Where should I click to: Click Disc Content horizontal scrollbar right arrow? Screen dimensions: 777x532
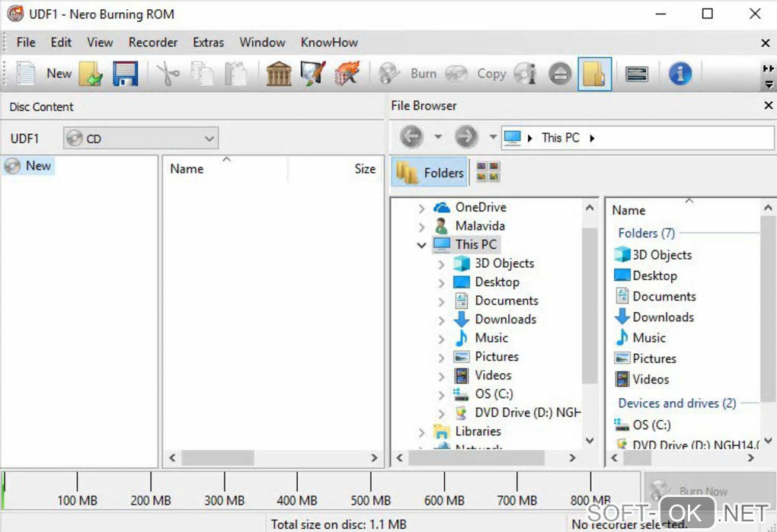(374, 458)
